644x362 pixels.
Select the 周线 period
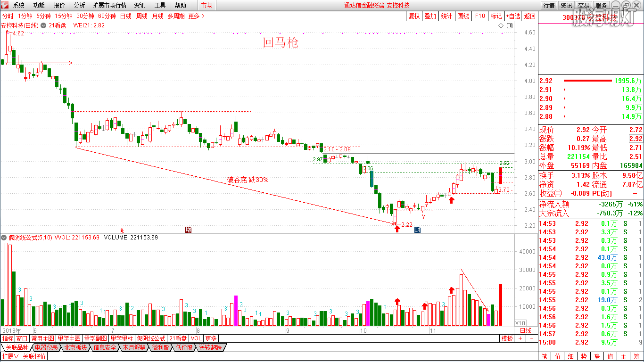click(142, 16)
